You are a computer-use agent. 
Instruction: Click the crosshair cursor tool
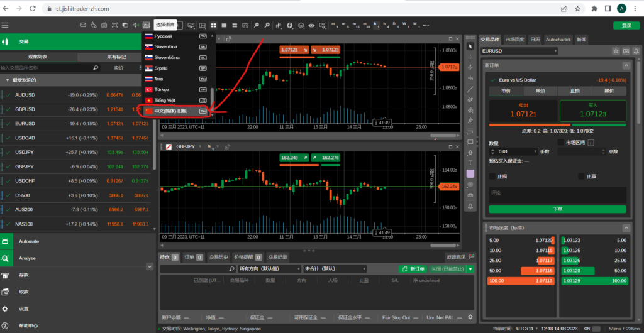tap(470, 57)
